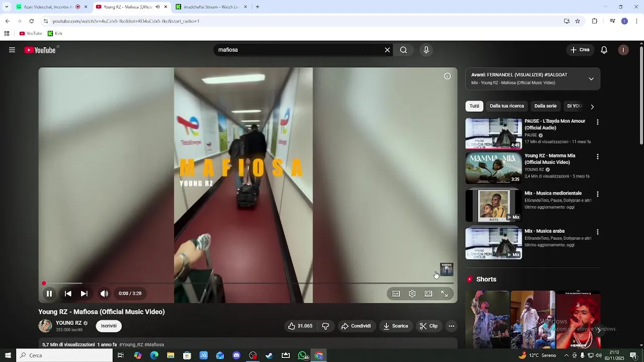
Task: Like the video with 31.065 likes
Action: pos(300,326)
